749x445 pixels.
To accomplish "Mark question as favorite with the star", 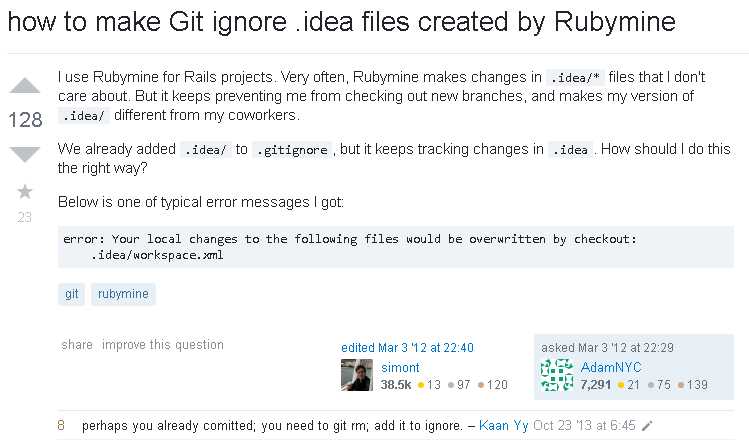I will 25,191.
